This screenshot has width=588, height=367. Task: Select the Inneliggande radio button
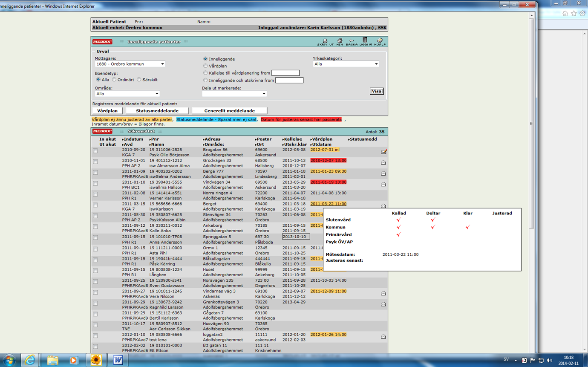(x=205, y=59)
